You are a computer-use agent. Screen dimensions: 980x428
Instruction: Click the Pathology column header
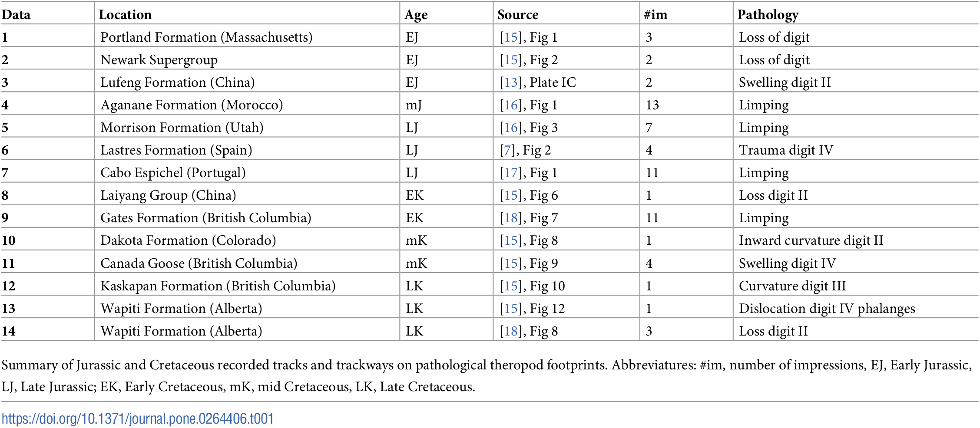point(768,15)
